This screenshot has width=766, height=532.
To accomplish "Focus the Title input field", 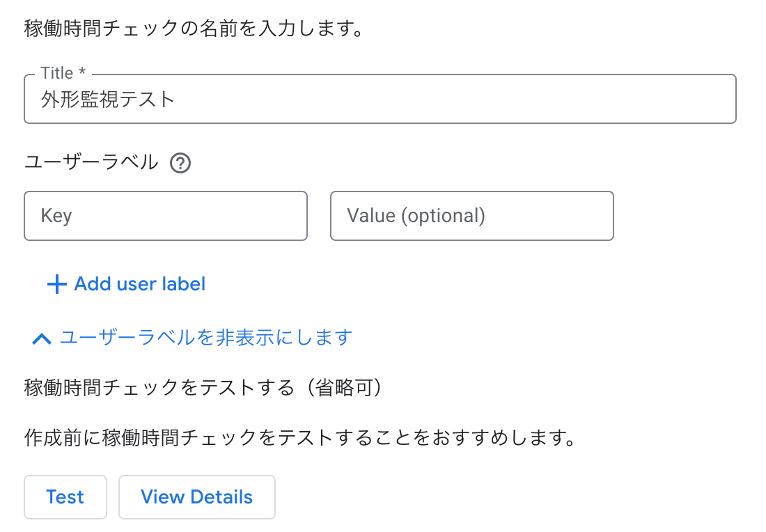I will pyautogui.click(x=380, y=99).
